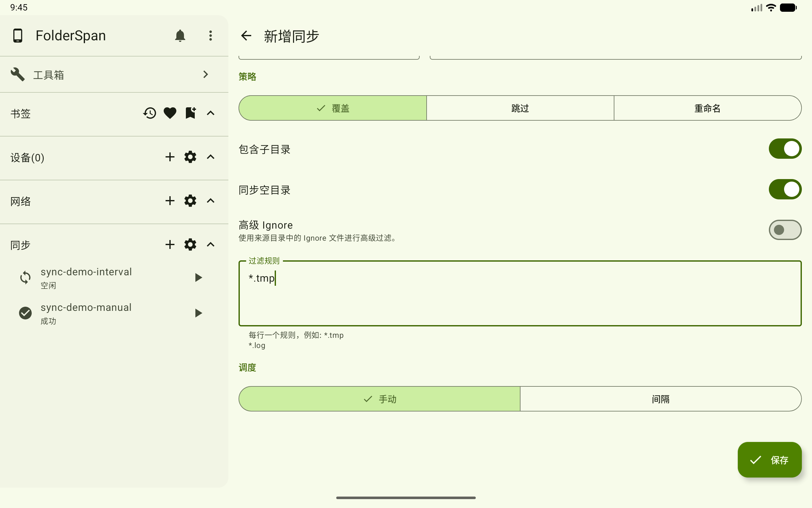Select 跳过 strategy option
The width and height of the screenshot is (812, 508).
click(x=520, y=108)
